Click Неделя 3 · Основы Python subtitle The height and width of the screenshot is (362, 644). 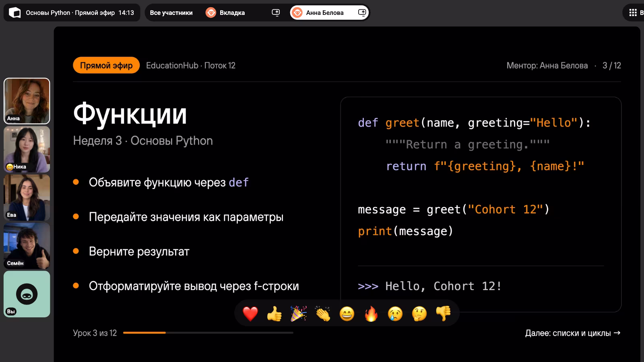pos(143,141)
